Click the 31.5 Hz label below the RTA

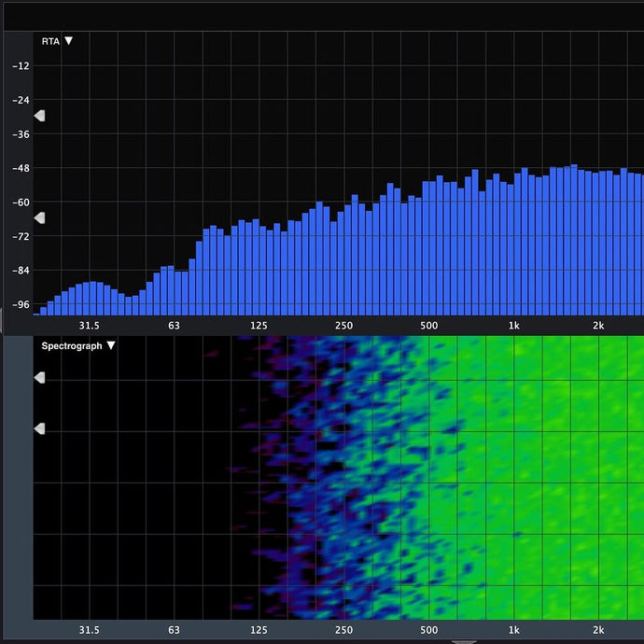tap(89, 326)
